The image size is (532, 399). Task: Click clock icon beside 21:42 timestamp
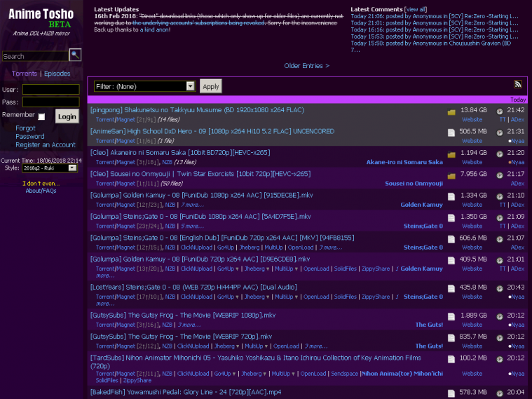(500, 111)
